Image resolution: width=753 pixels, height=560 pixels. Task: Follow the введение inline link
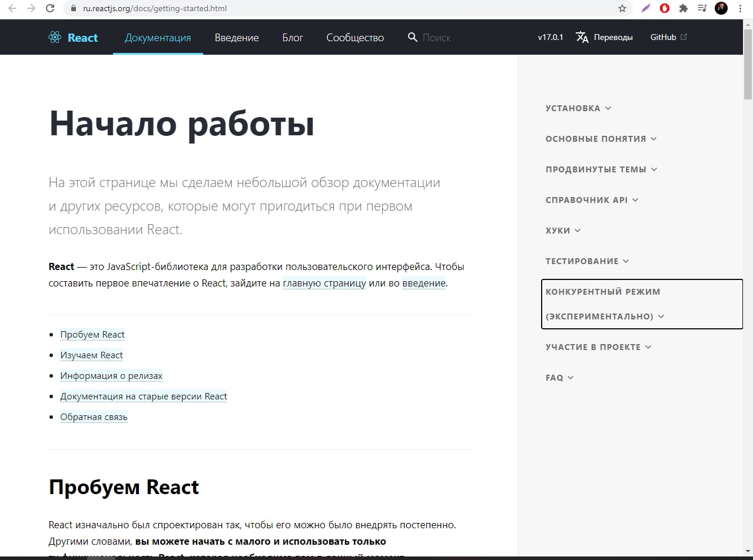pyautogui.click(x=424, y=283)
